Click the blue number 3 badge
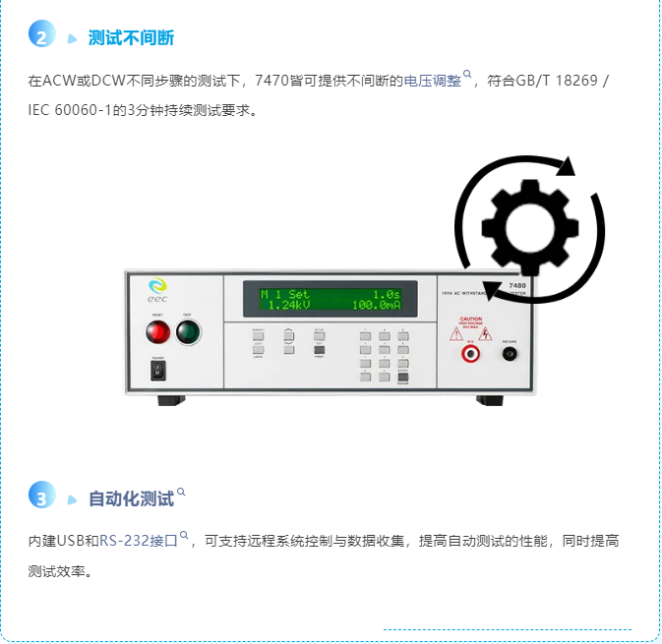 click(41, 495)
